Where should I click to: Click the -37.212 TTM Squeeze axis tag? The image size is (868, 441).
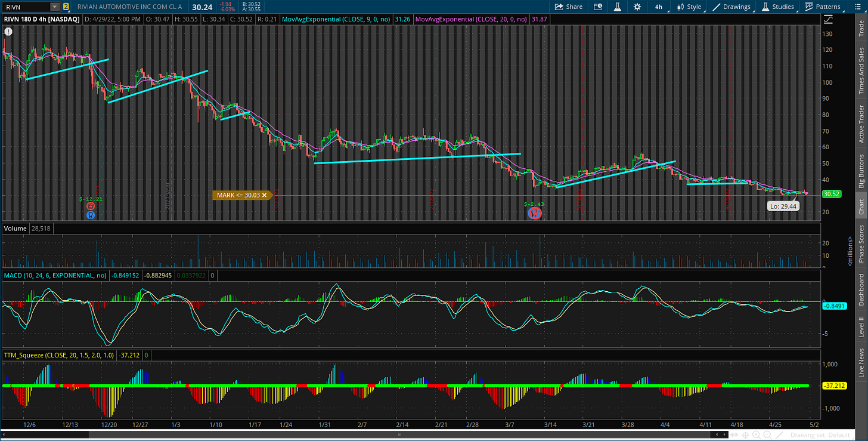(834, 386)
